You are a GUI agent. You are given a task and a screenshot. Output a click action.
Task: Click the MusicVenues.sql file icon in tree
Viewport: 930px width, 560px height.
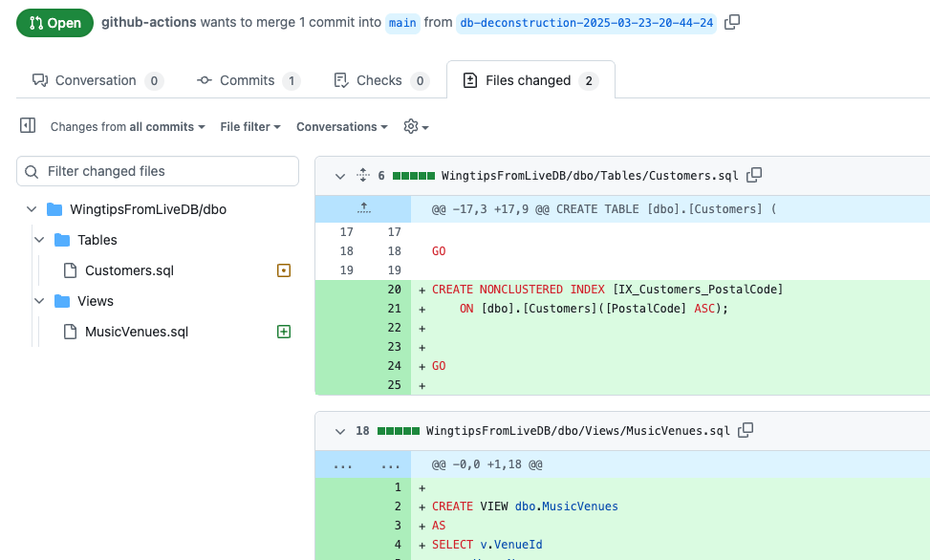coord(70,332)
